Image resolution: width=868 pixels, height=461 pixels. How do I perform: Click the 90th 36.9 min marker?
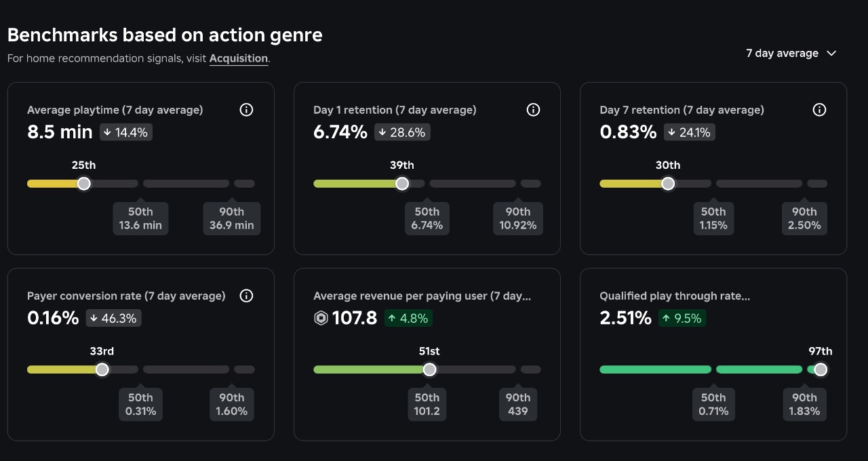[x=232, y=218]
